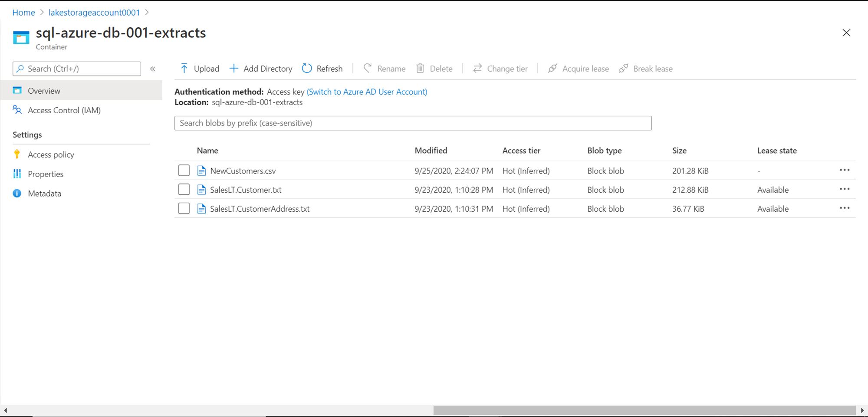Tick the SalesLT.CustomerAddress.txt checkbox

(184, 209)
